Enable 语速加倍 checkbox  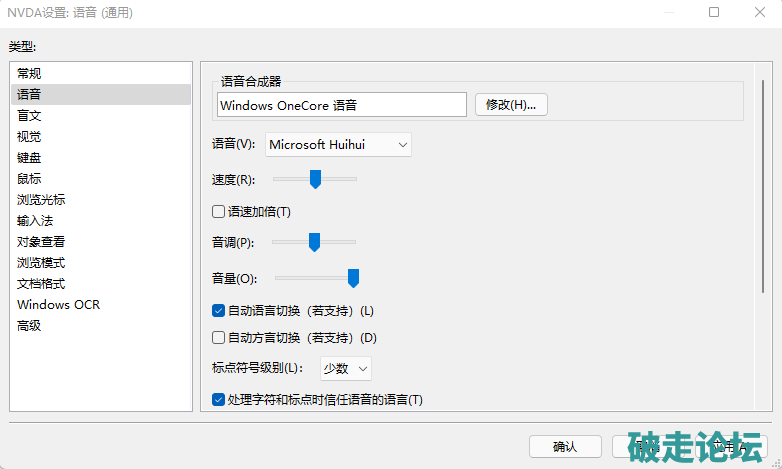click(219, 211)
